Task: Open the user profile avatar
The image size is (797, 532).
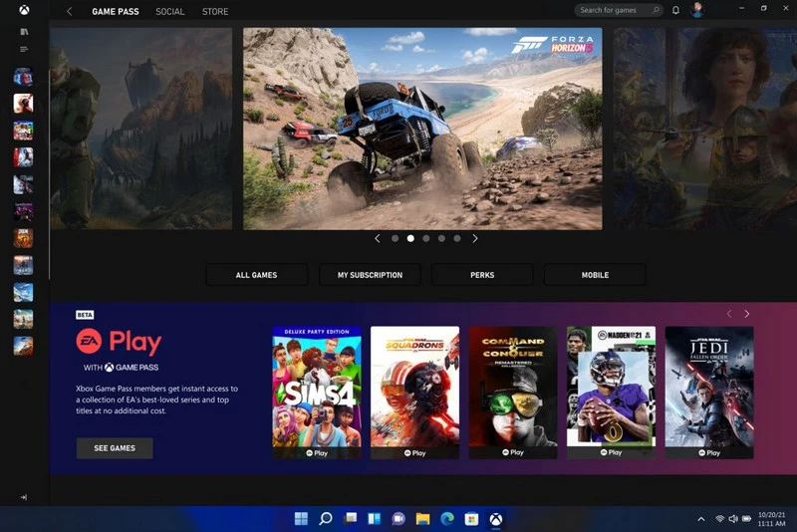Action: 697,11
